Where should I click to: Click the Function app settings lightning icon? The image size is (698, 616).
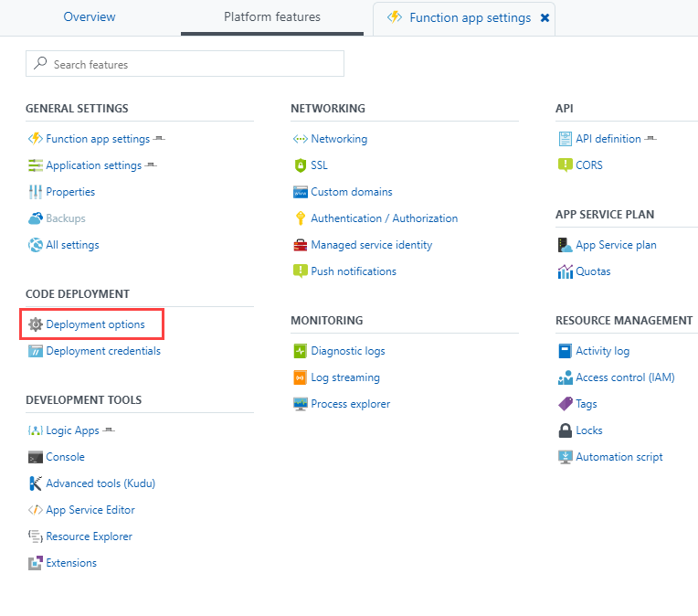[36, 139]
